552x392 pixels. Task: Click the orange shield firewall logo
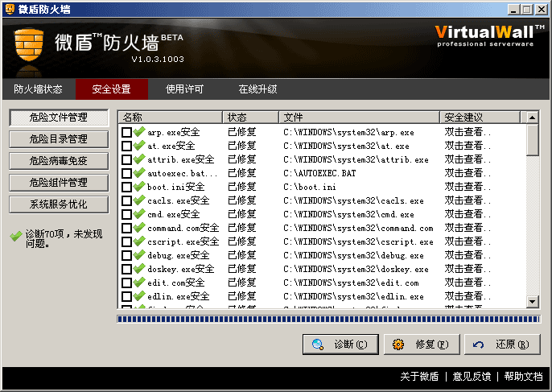pyautogui.click(x=29, y=46)
